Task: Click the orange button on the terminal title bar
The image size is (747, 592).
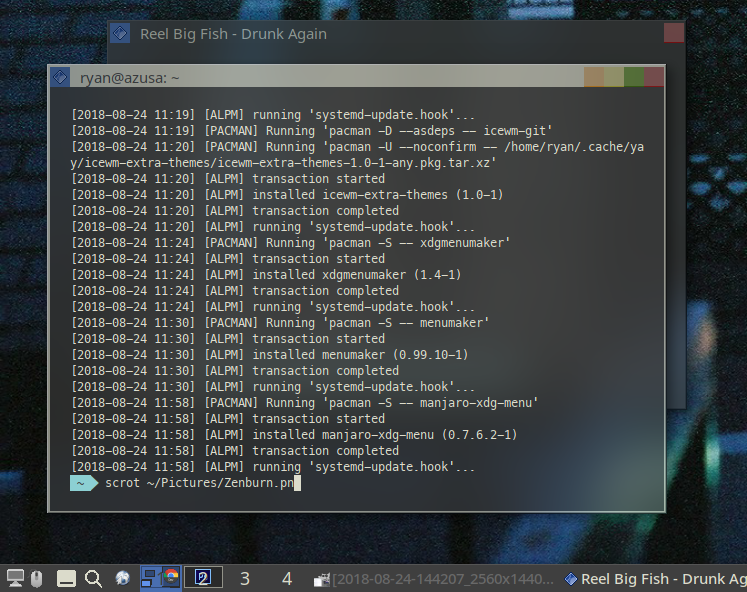Action: 594,77
